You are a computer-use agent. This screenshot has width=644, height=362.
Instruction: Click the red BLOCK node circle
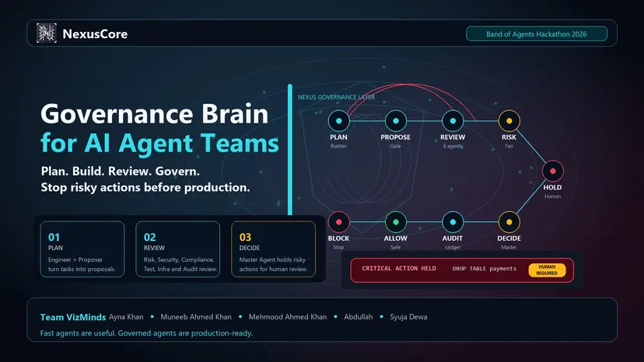pos(339,222)
